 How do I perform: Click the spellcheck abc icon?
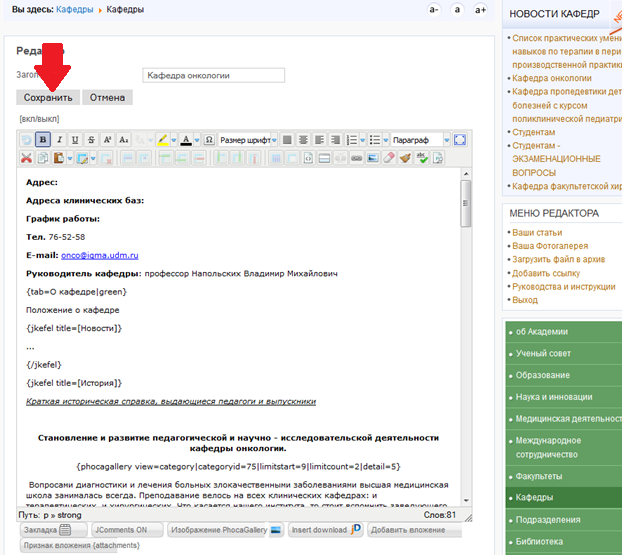click(422, 158)
